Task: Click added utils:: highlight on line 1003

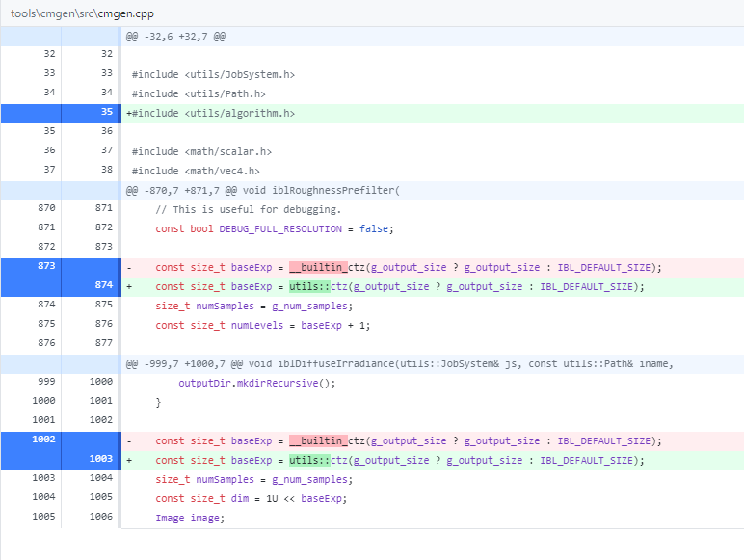Action: (x=310, y=461)
